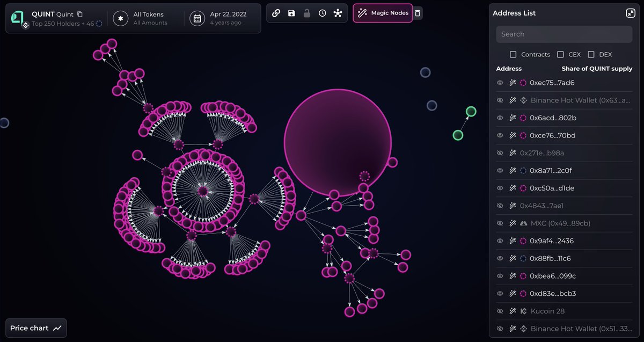Click the Address column header
644x342 pixels.
(x=509, y=69)
